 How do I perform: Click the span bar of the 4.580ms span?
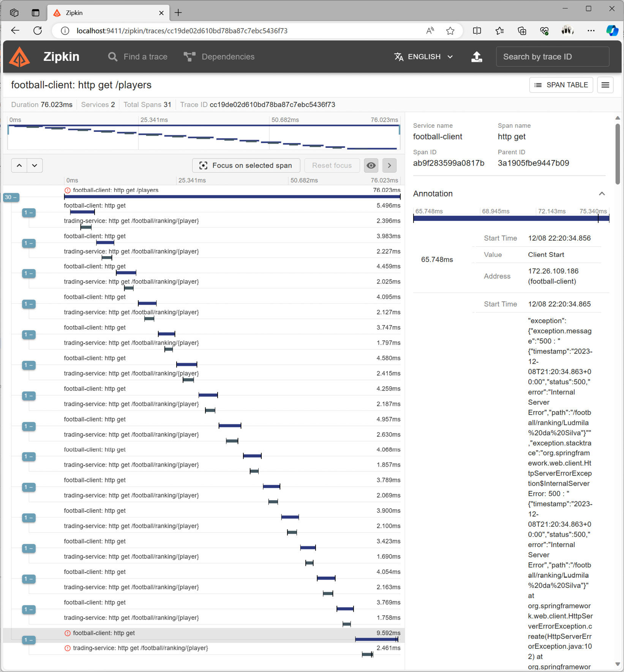tap(186, 365)
